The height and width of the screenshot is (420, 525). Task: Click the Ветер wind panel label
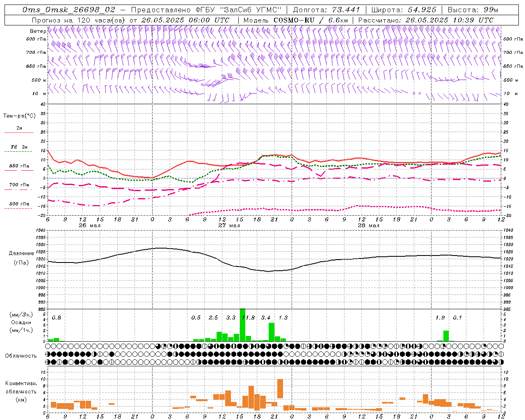coord(38,31)
